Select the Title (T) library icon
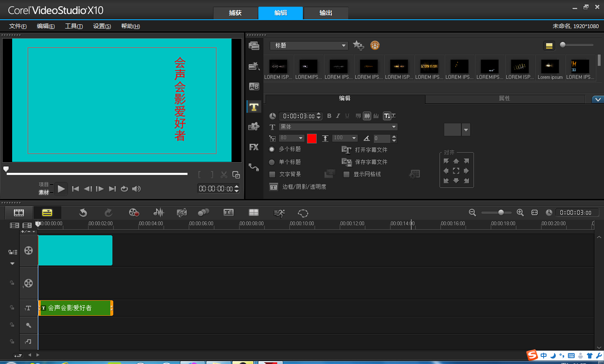Screen dimensions: 604x364 click(254, 107)
